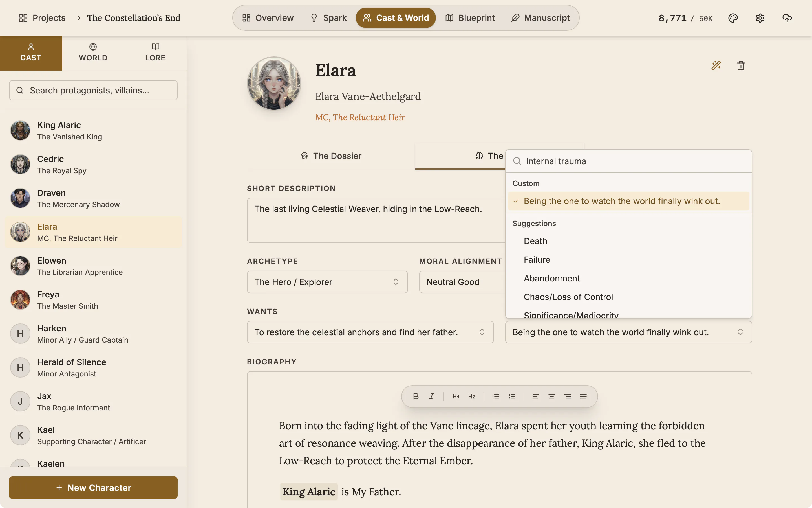Screen dimensions: 812x508
Task: Open the color palette theme icon
Action: [x=733, y=18]
